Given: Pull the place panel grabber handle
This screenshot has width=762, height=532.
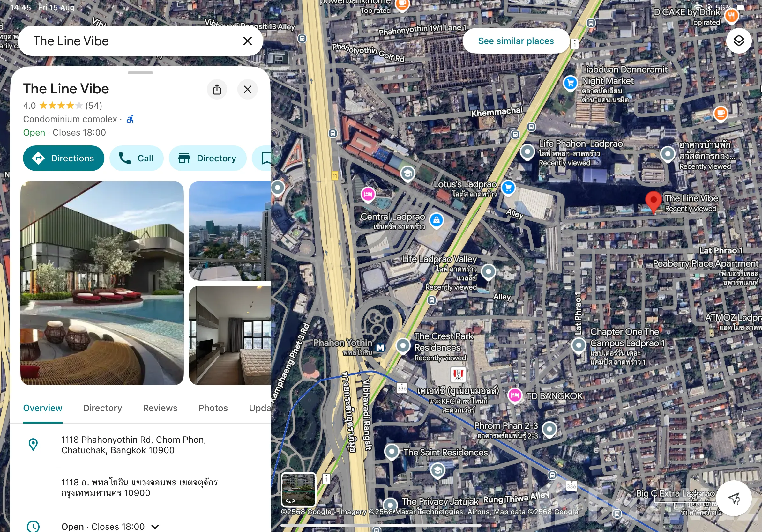Looking at the screenshot, I should click(x=140, y=73).
